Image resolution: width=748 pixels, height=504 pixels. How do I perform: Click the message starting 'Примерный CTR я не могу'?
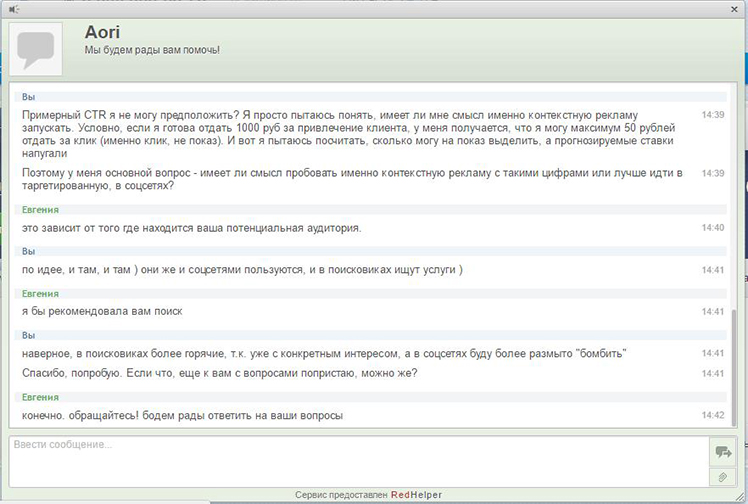point(349,134)
